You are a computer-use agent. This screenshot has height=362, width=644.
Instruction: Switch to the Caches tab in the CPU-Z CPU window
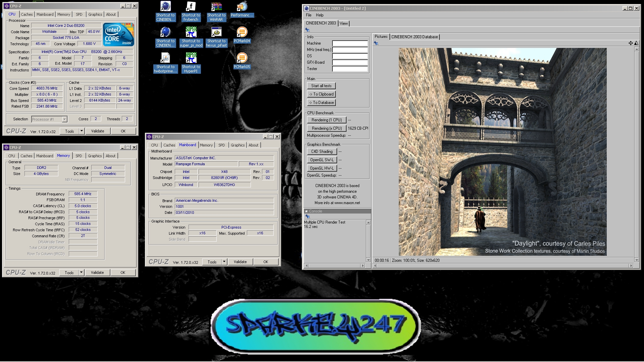pos(27,14)
